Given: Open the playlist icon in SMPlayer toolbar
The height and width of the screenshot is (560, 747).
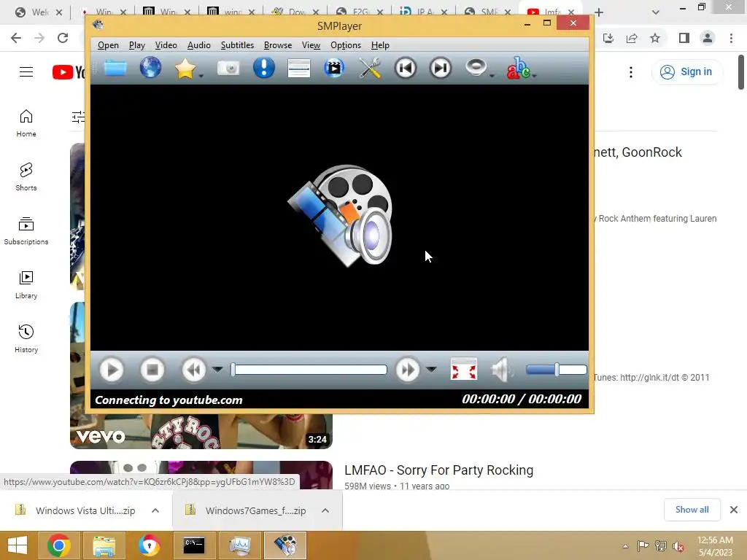Looking at the screenshot, I should 299,68.
